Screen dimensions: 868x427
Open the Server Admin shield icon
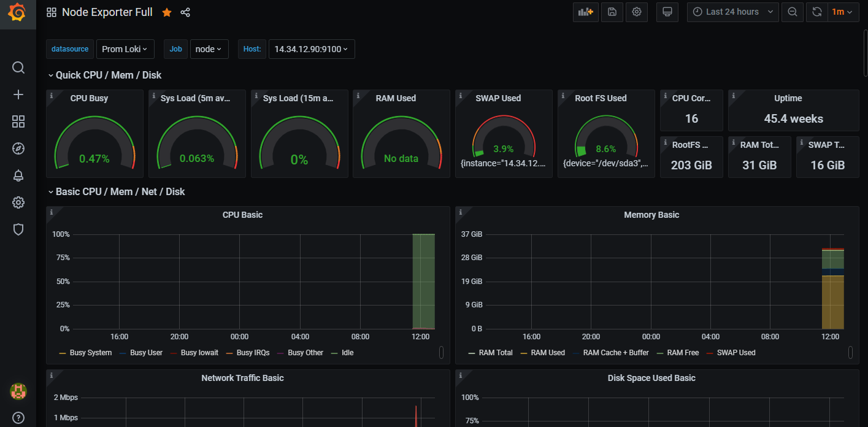pyautogui.click(x=18, y=229)
